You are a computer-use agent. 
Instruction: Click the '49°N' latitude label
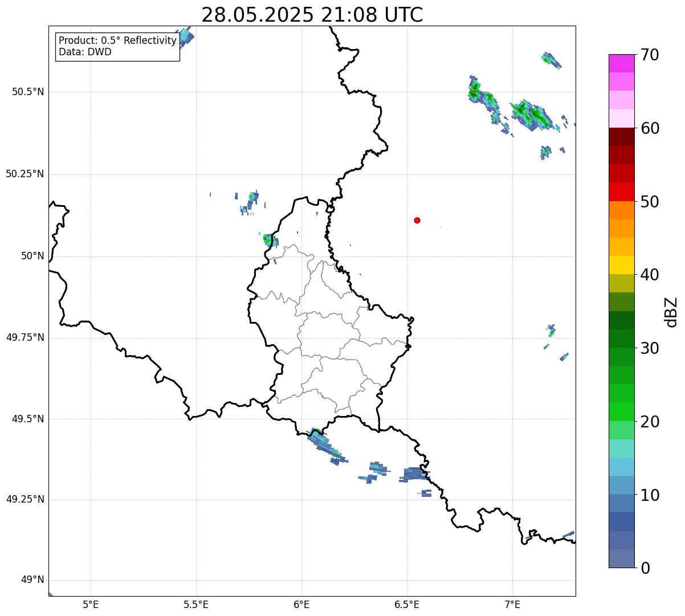[32, 580]
